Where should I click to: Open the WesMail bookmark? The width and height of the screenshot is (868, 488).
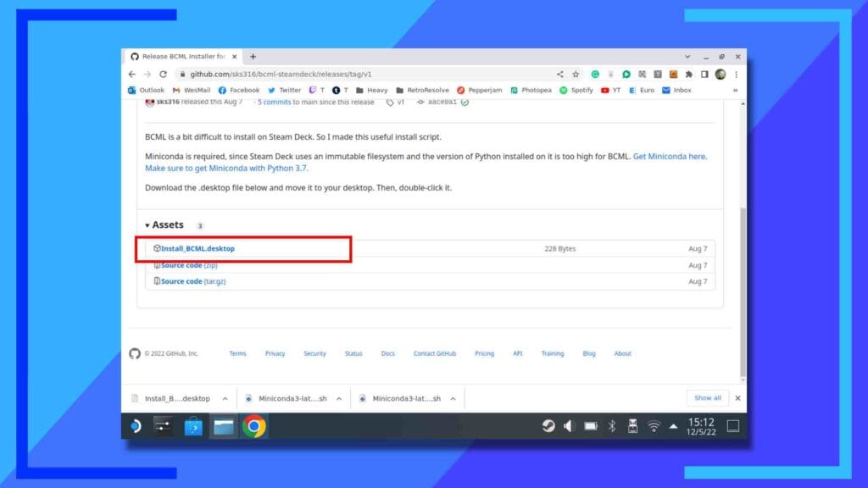[x=192, y=90]
